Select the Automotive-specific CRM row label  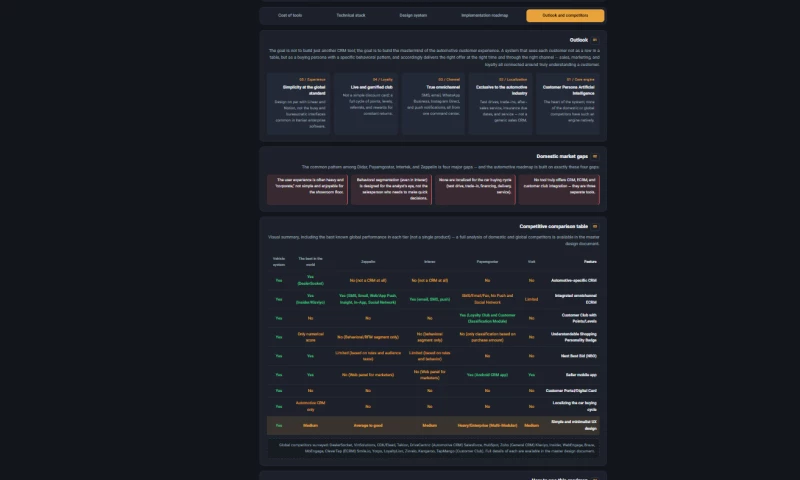point(573,281)
